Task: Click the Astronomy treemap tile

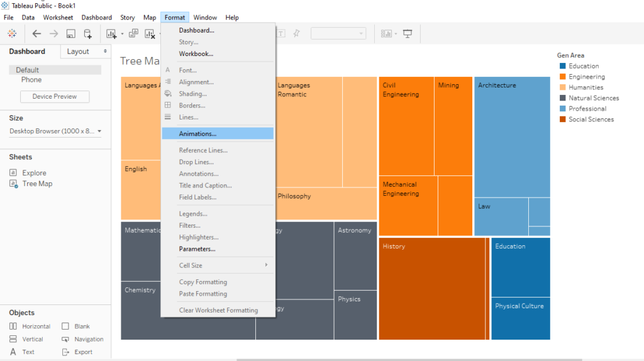Action: pyautogui.click(x=356, y=256)
